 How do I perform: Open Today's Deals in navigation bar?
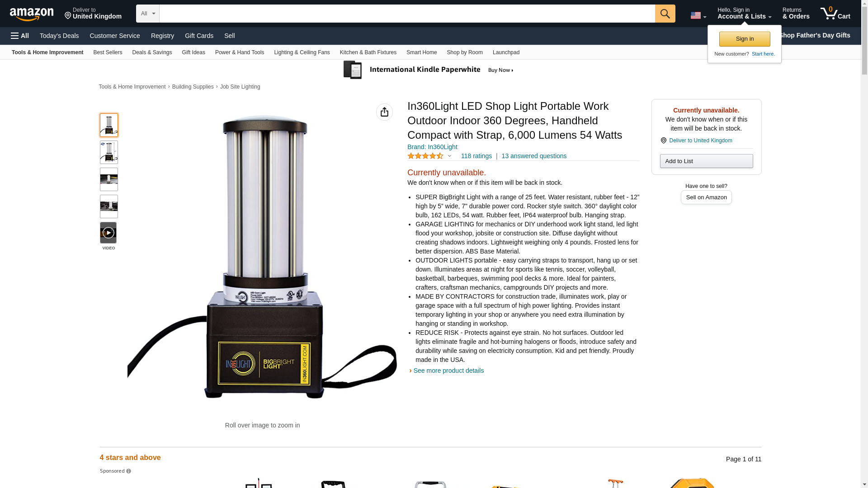coord(59,36)
